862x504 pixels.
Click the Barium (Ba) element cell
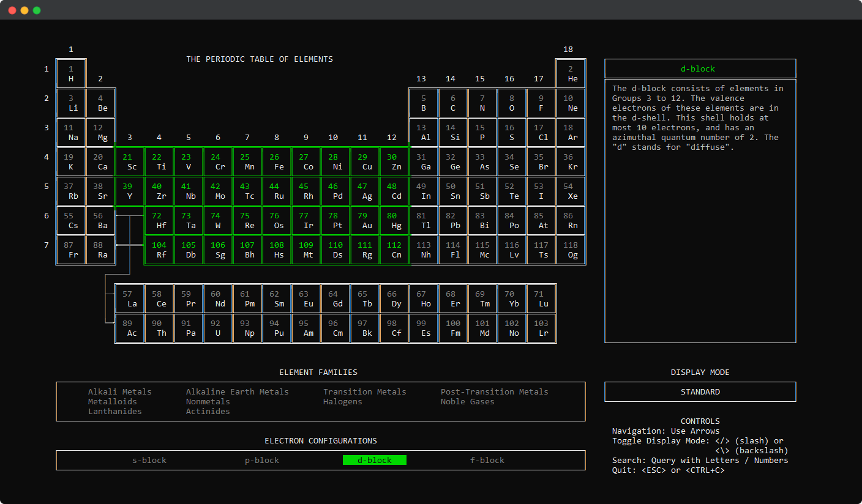pos(100,220)
